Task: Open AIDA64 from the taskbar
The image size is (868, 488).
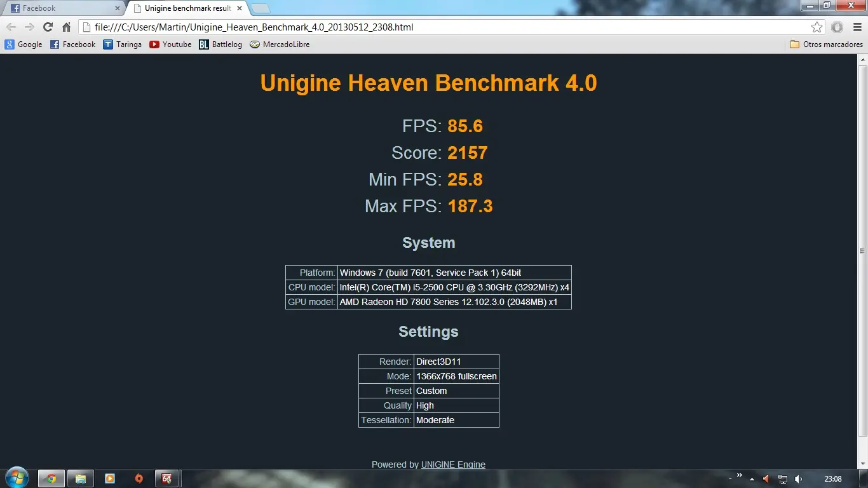Action: [168, 478]
